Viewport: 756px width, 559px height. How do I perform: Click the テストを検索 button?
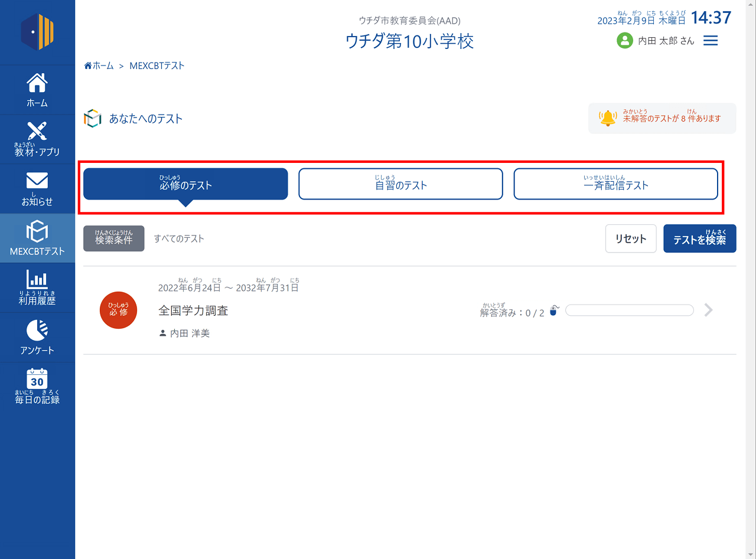coord(699,238)
